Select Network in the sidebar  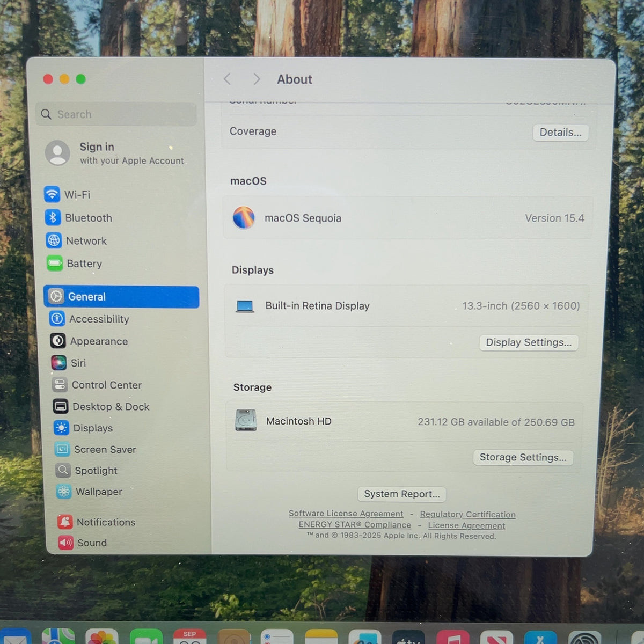77,240
